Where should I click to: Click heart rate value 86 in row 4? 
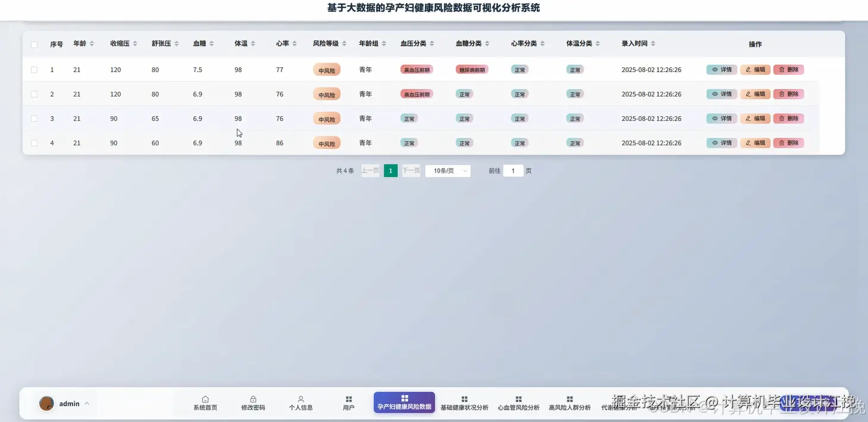[x=280, y=143]
